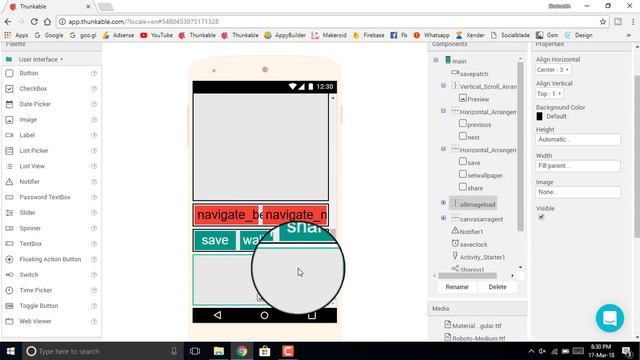640x360 pixels.
Task: Expand the canvasarragent node
Action: coord(443,218)
